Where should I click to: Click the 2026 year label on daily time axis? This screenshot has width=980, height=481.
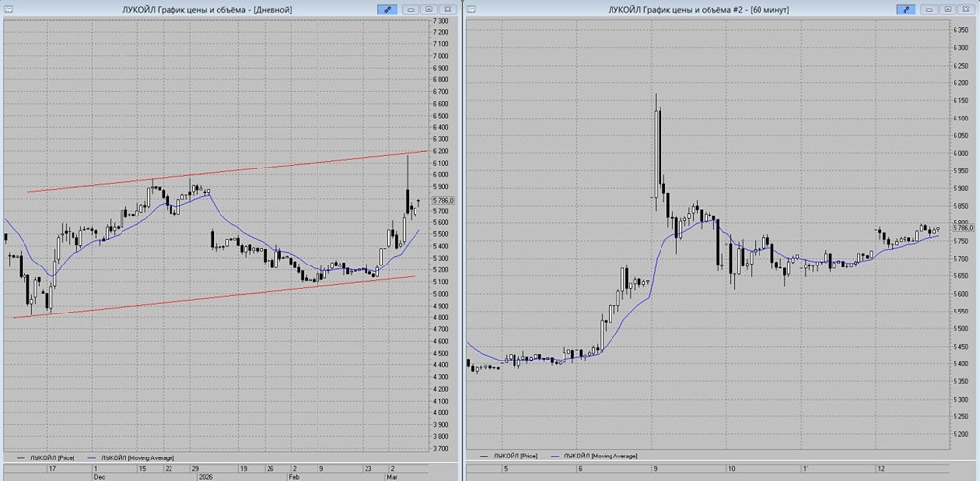205,476
